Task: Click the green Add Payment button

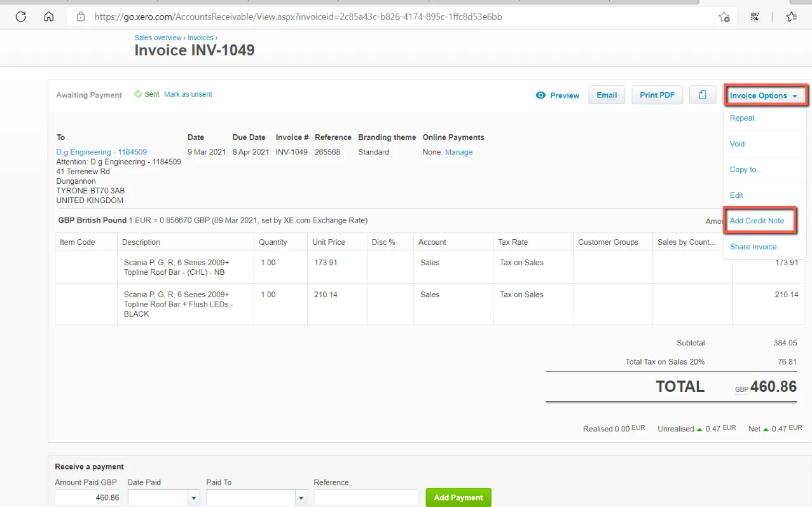Action: [x=458, y=497]
